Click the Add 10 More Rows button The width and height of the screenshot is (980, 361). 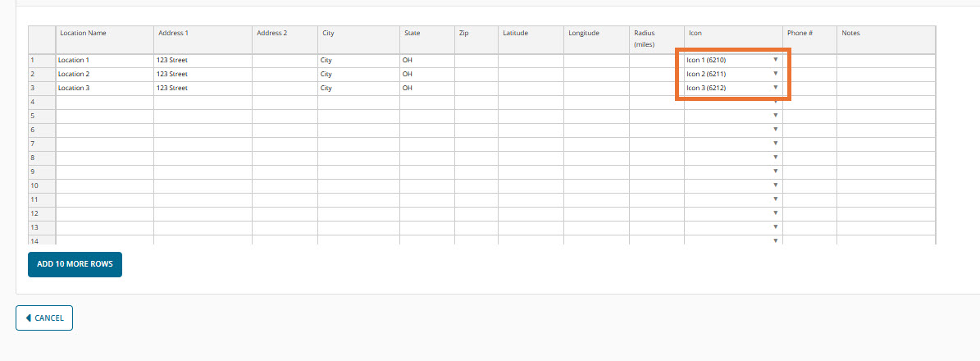75,265
